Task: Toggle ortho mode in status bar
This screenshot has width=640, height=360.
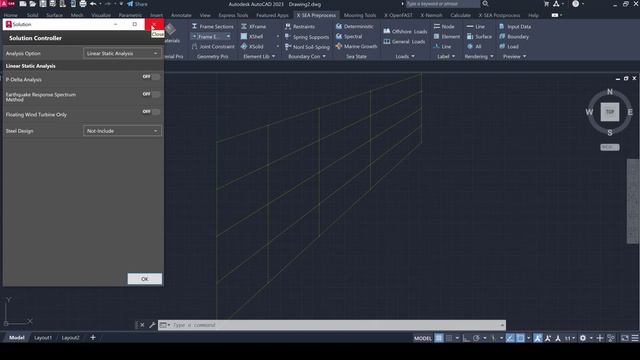Action: 466,338
